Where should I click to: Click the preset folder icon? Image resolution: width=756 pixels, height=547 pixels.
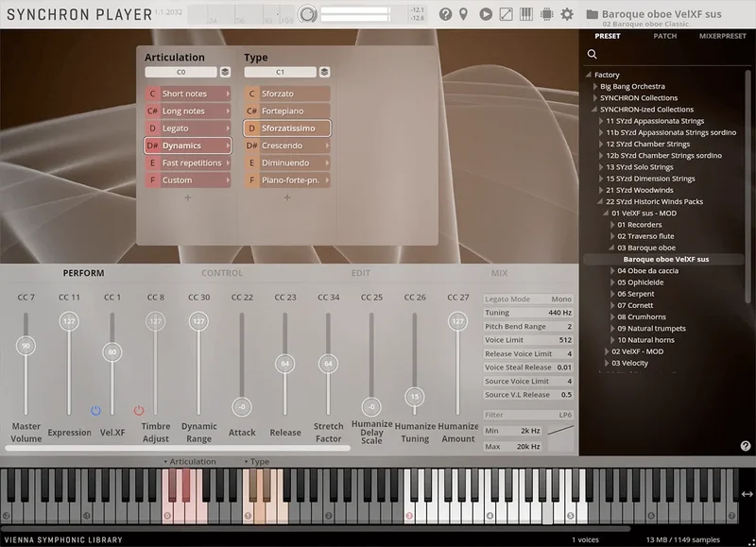pyautogui.click(x=593, y=14)
